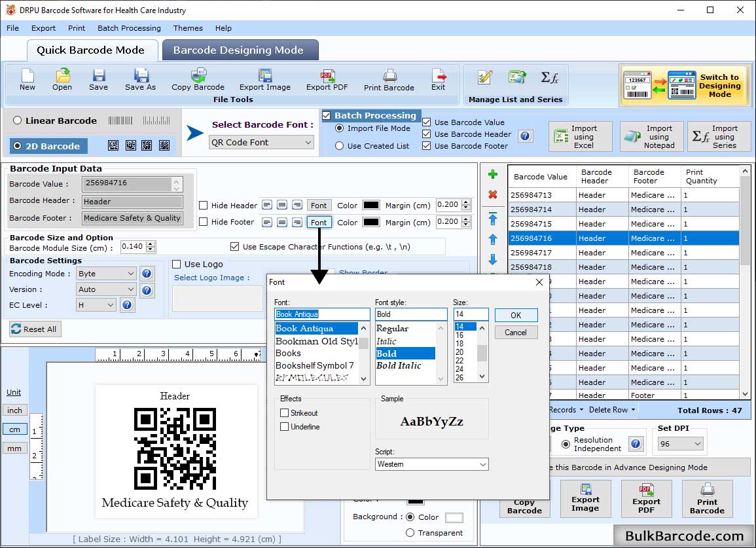This screenshot has height=548, width=756.
Task: Click Export Image in File Tools toolbar
Action: (264, 79)
